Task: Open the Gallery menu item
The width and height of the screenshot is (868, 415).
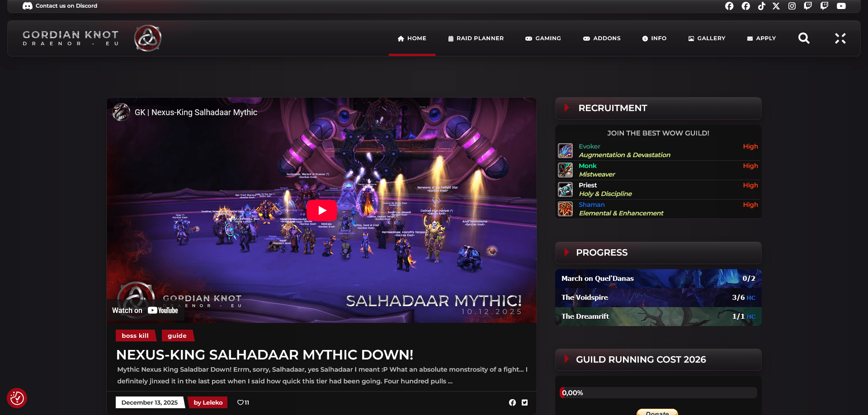Action: coord(707,38)
